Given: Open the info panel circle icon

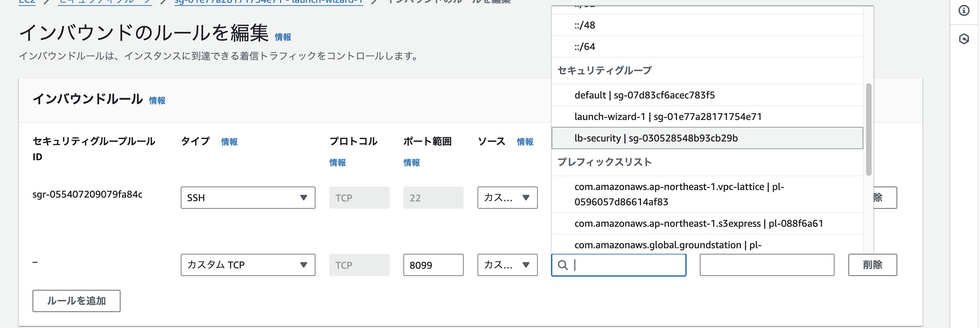Looking at the screenshot, I should click(x=964, y=10).
